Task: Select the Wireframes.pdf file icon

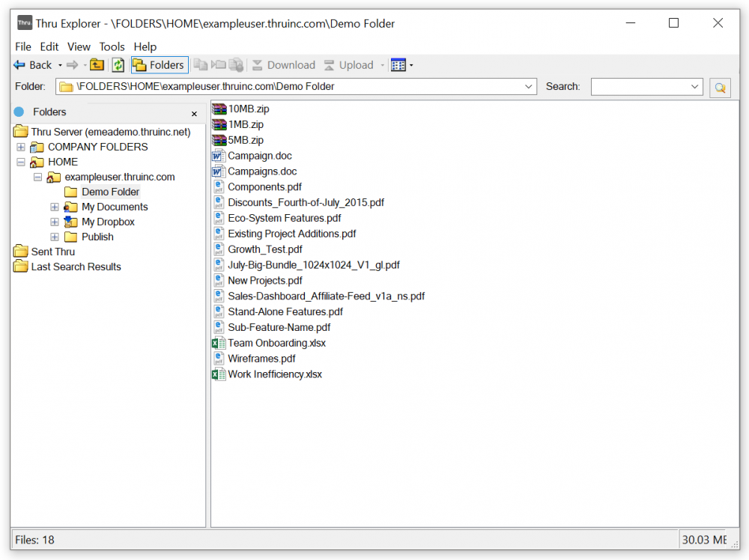Action: [x=218, y=359]
